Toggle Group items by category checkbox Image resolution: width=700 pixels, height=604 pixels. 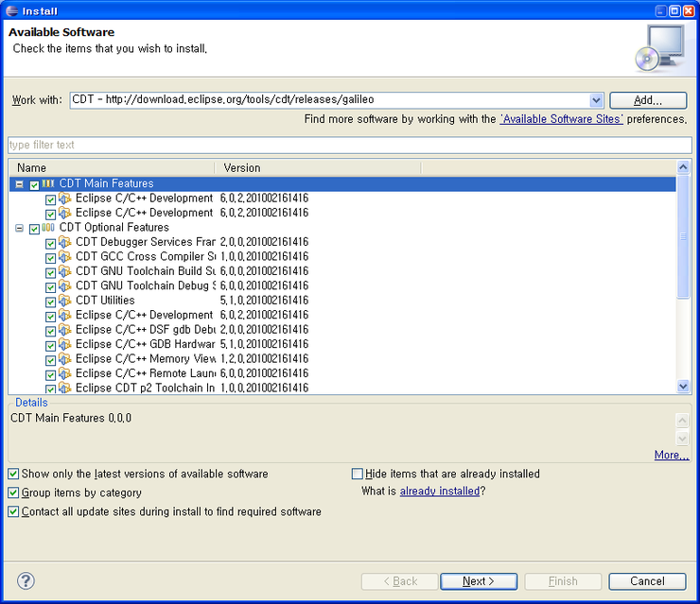click(x=13, y=492)
